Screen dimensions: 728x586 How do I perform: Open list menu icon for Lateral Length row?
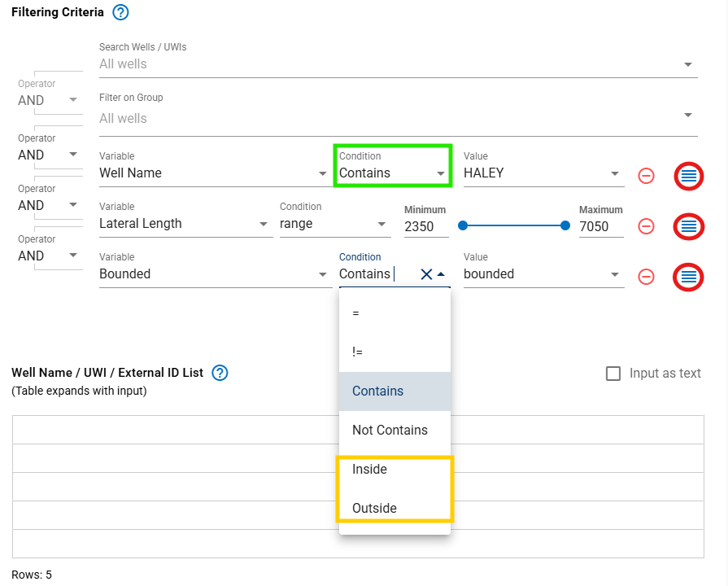689,226
